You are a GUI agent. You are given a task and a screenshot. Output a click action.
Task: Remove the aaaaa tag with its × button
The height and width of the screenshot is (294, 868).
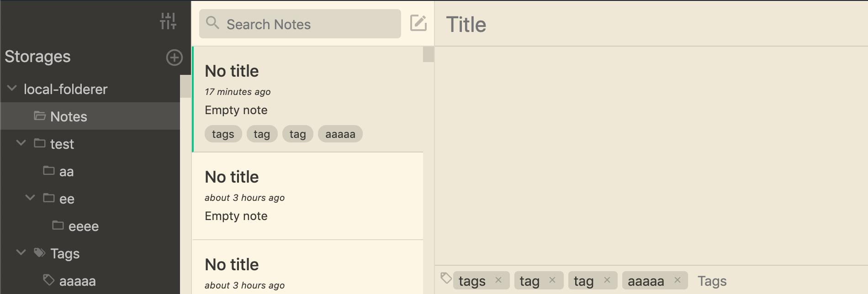(678, 280)
